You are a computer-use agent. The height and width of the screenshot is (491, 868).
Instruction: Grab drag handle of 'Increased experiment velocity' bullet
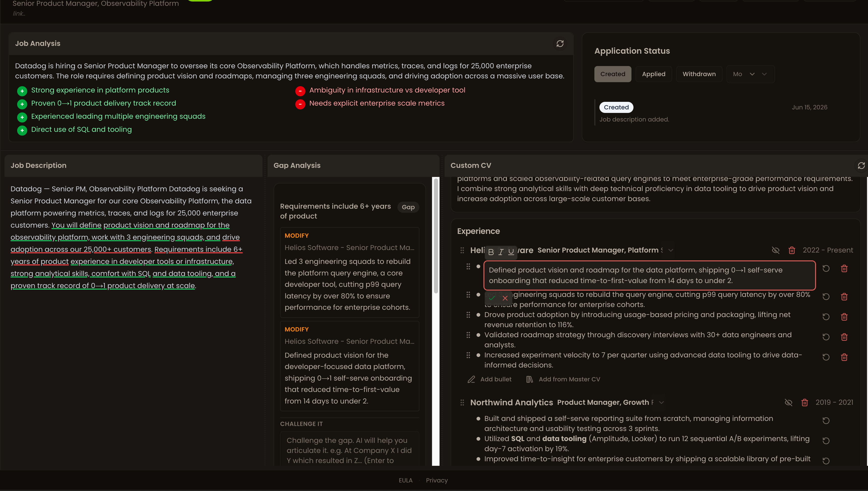pos(468,355)
